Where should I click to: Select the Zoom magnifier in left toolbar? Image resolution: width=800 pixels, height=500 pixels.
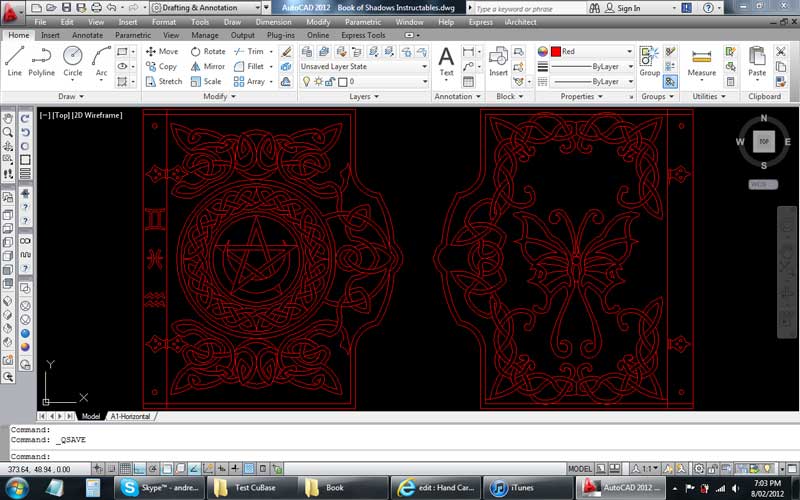pos(8,132)
